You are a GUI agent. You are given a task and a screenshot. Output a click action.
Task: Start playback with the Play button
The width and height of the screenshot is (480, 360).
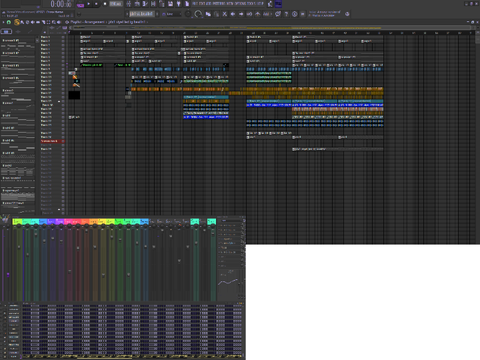point(89,4)
